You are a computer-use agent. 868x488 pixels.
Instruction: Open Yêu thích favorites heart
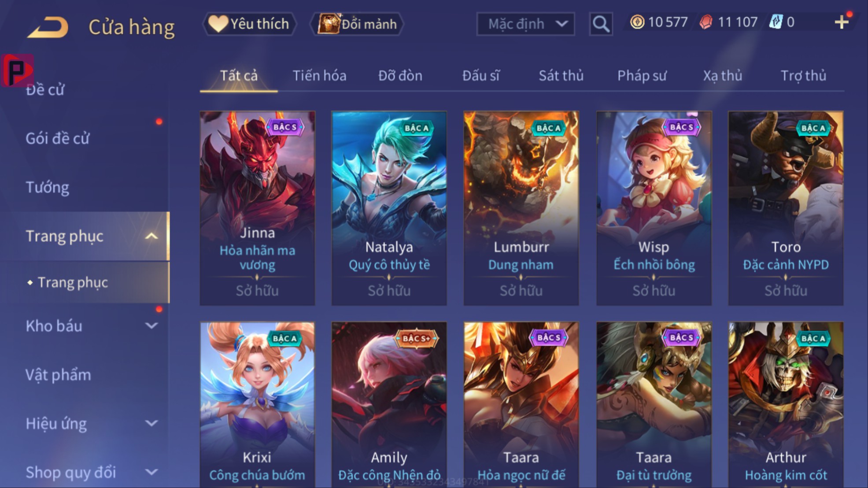point(249,24)
